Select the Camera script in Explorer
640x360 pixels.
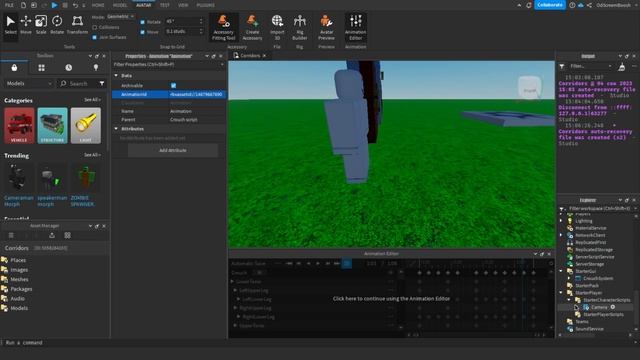coord(599,307)
